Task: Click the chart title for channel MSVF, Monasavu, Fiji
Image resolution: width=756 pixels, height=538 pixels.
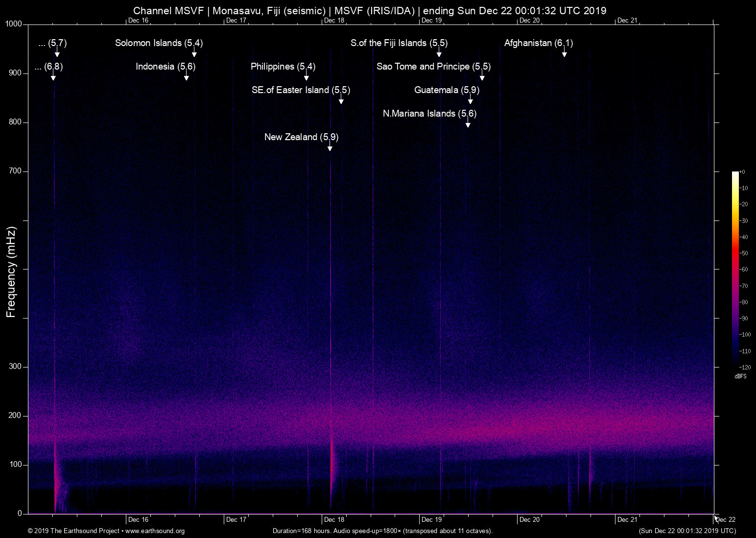Action: click(370, 11)
